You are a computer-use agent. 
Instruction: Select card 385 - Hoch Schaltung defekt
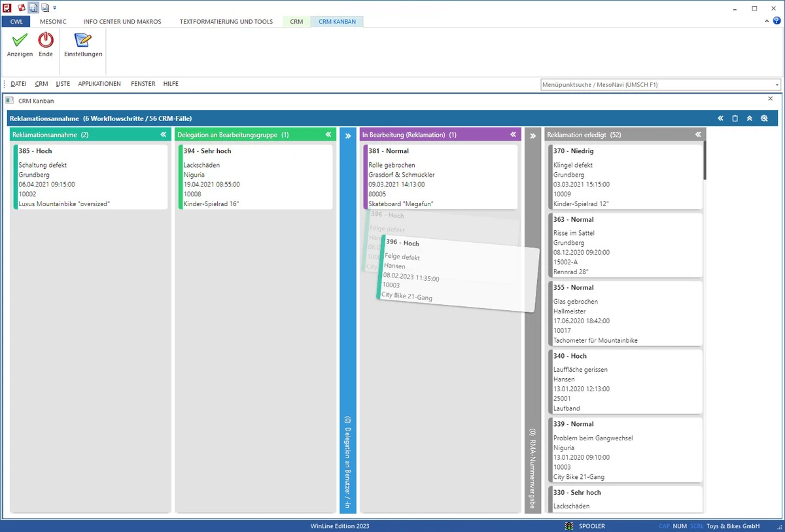pos(90,177)
